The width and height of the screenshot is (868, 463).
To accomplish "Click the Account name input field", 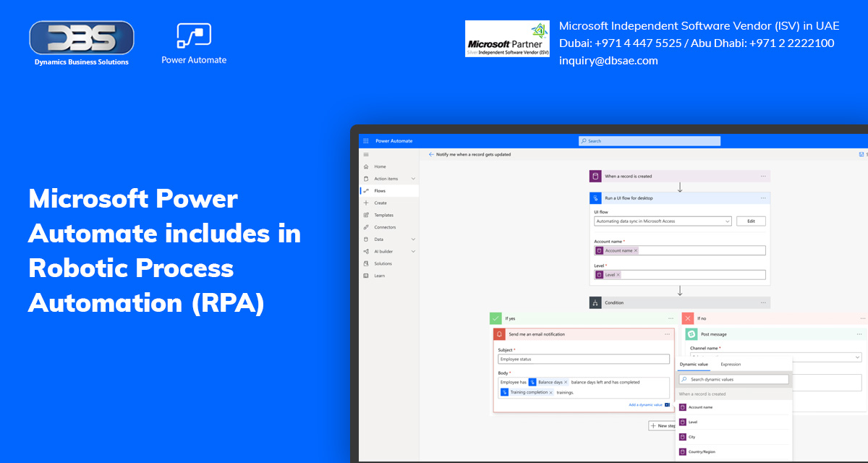I will (x=679, y=250).
